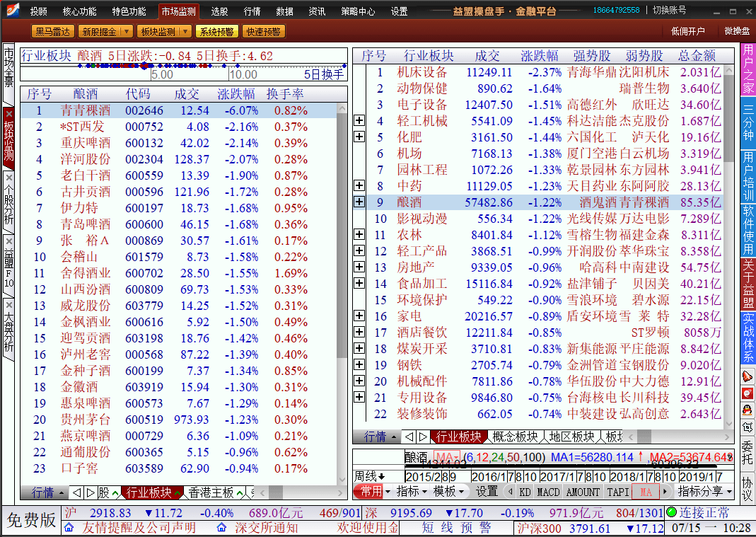Click the 设置 button in indicator bar
The width and height of the screenshot is (756, 537).
coord(487,492)
